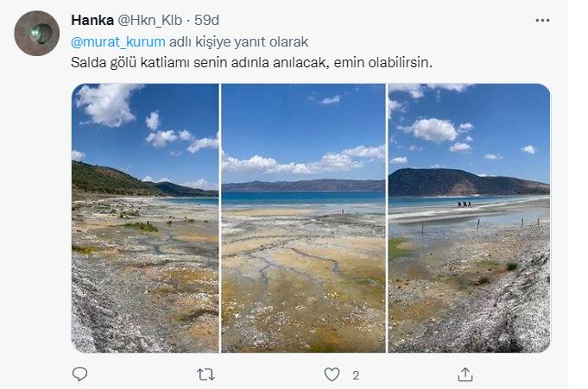
Task: Click the 'adlı kişiye yanıt olarak' reply label
Action: (x=238, y=41)
